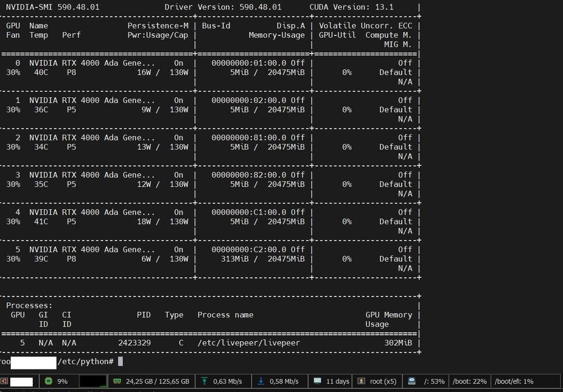Image resolution: width=563 pixels, height=392 pixels.
Task: Click the download arrow network icon
Action: pyautogui.click(x=261, y=381)
